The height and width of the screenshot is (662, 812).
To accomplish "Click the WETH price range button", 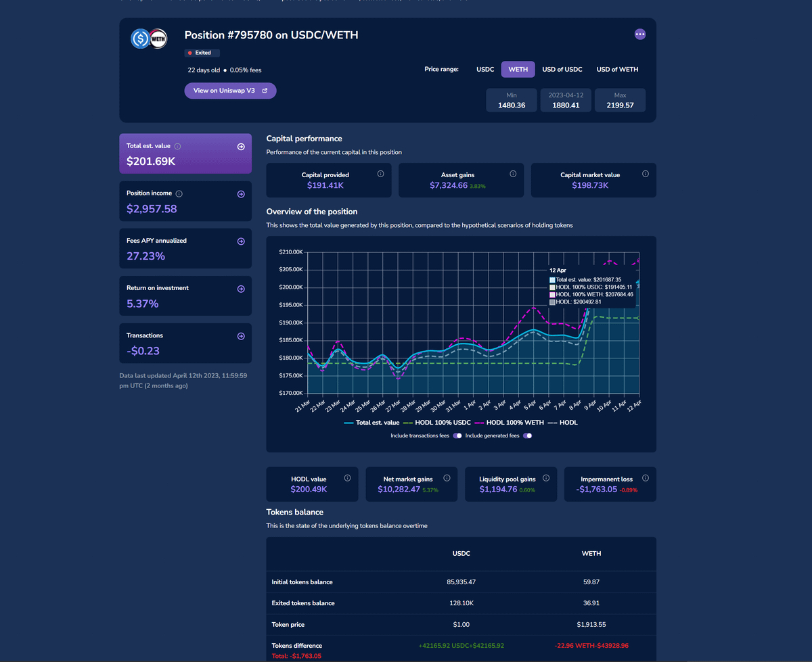I will [518, 69].
